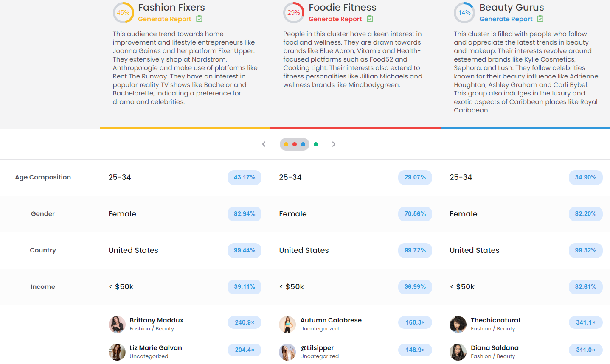Select the green carousel dot
610x364 pixels.
(316, 144)
